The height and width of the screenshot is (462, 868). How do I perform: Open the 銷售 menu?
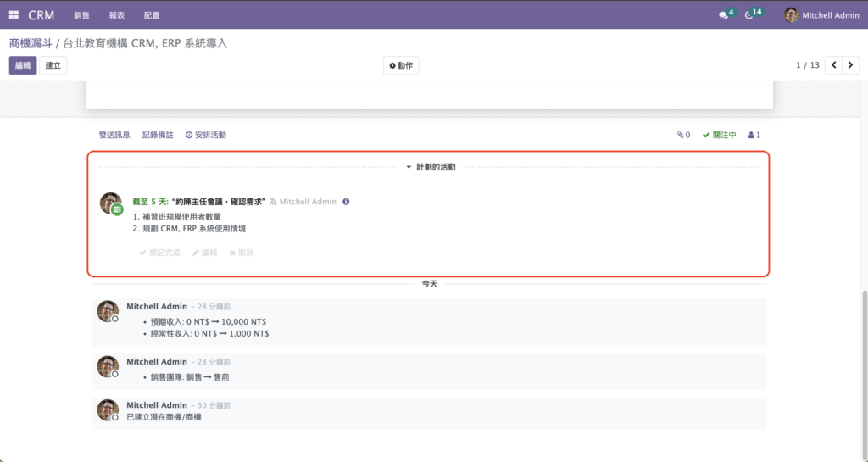[x=82, y=15]
